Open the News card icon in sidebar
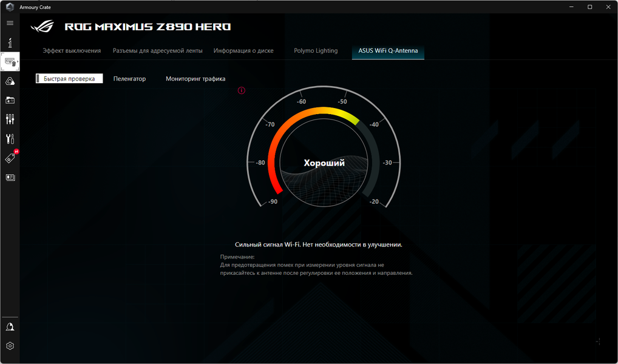618x364 pixels. coord(10,177)
